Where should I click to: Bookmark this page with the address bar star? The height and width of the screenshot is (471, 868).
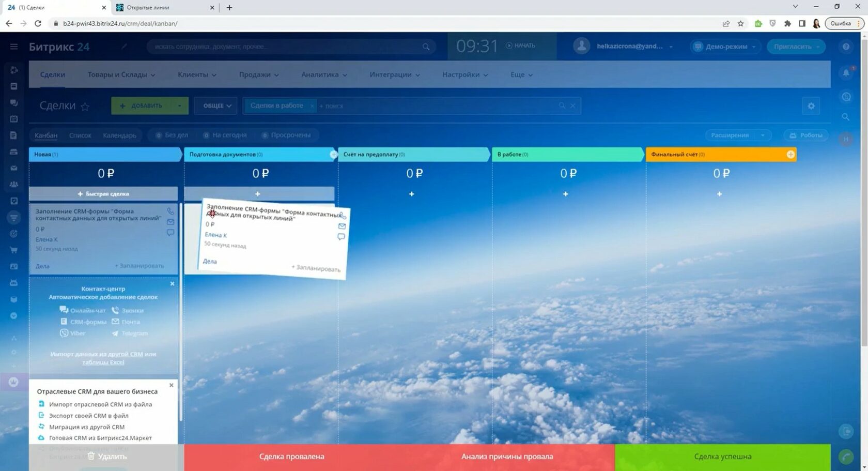click(x=740, y=23)
